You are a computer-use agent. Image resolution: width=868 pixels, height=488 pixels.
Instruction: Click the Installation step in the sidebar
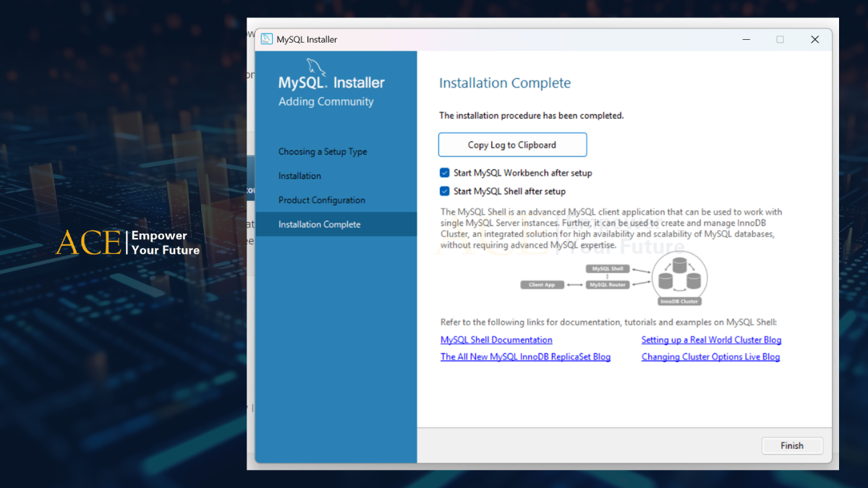coord(298,176)
